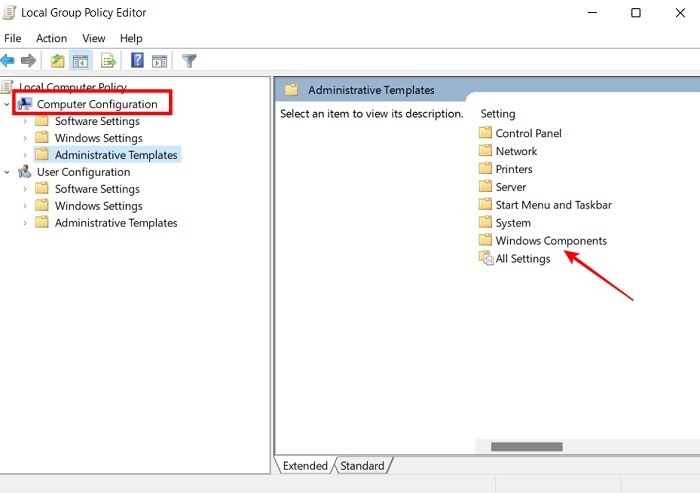Expand Software Settings under Computer Configuration
700x493 pixels.
(x=25, y=121)
